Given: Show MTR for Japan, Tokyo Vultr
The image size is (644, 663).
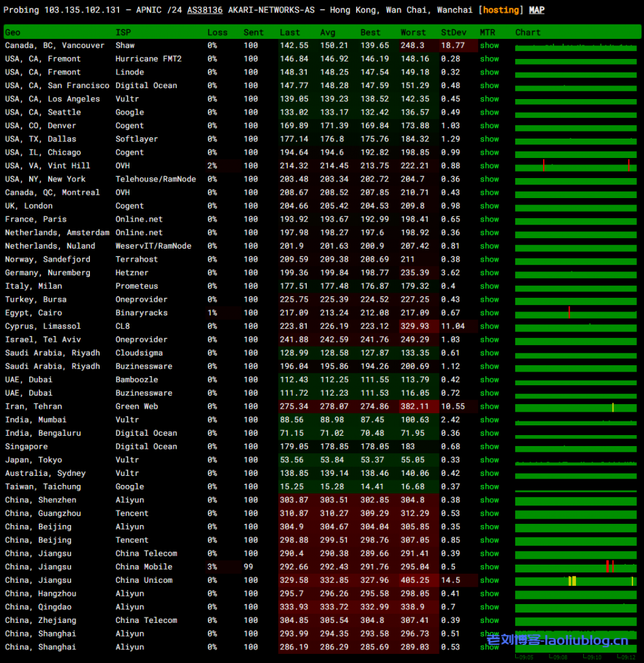Looking at the screenshot, I should 489,460.
